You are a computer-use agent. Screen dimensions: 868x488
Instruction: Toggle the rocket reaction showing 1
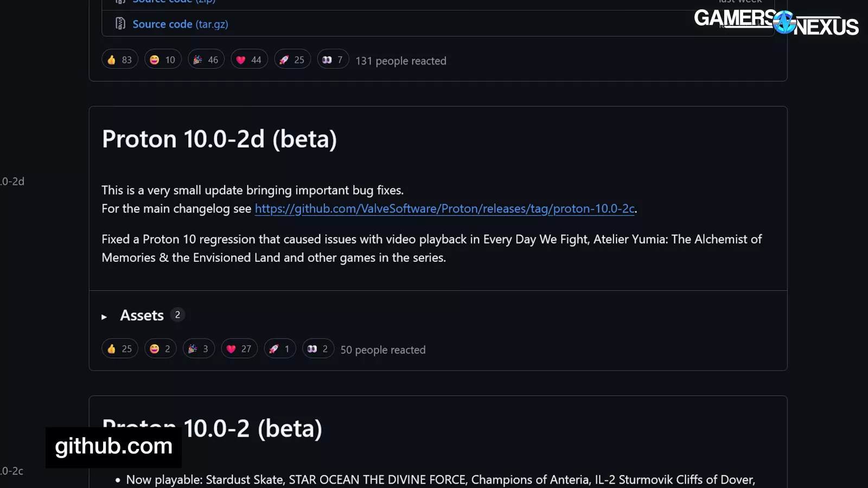pyautogui.click(x=279, y=349)
